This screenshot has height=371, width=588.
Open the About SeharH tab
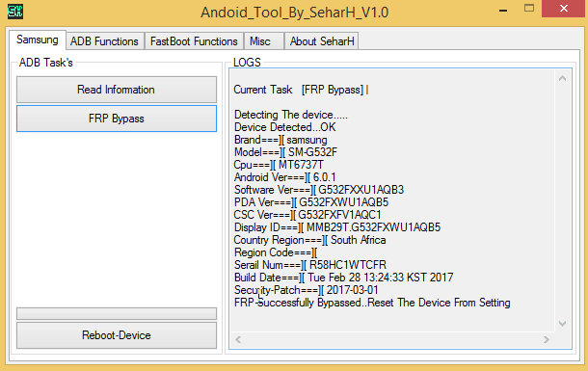click(x=322, y=41)
